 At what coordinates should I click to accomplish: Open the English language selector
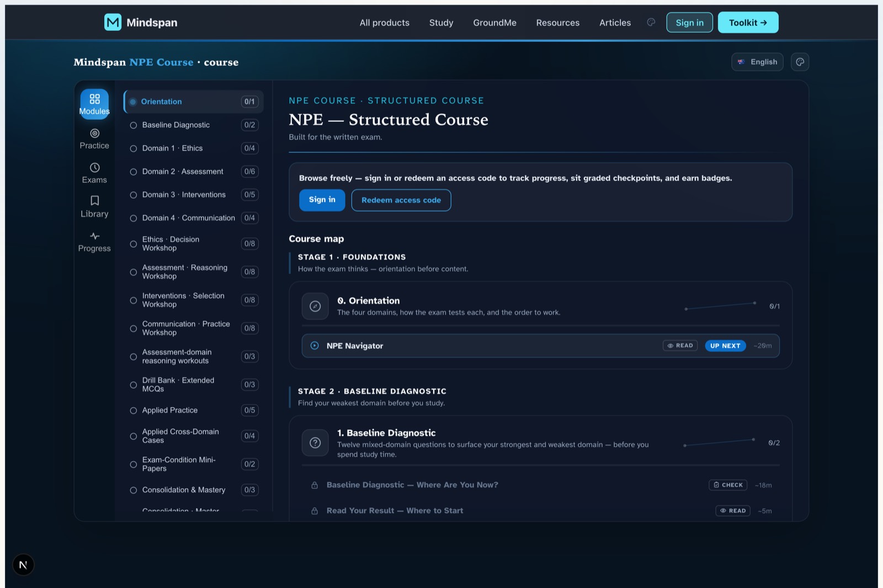coord(757,62)
